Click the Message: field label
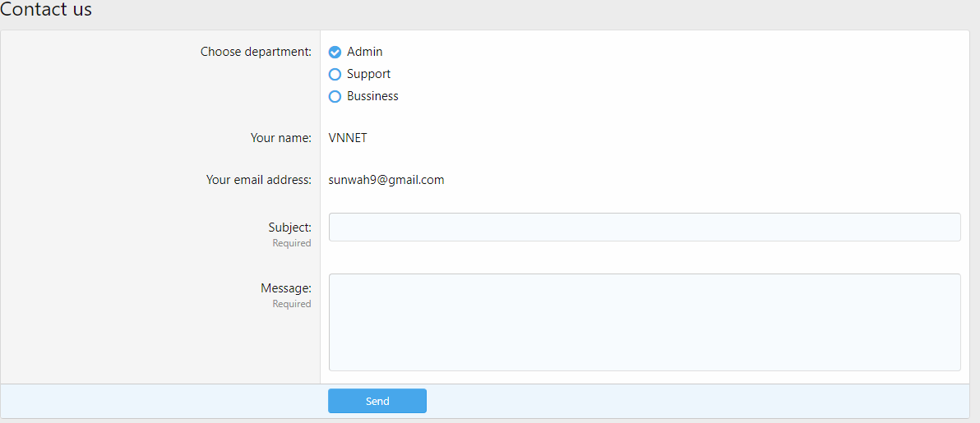 pos(286,288)
